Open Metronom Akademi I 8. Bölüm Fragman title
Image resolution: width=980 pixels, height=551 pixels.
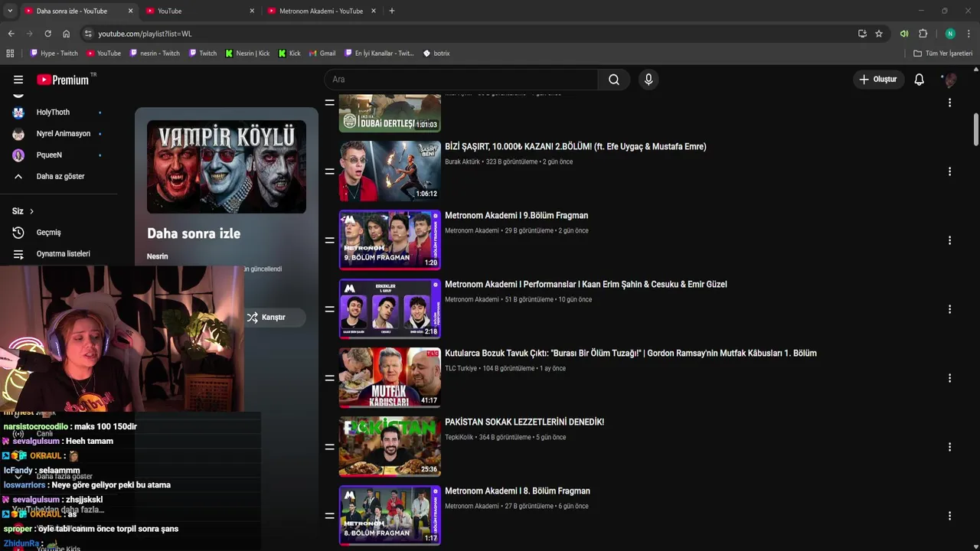coord(518,491)
